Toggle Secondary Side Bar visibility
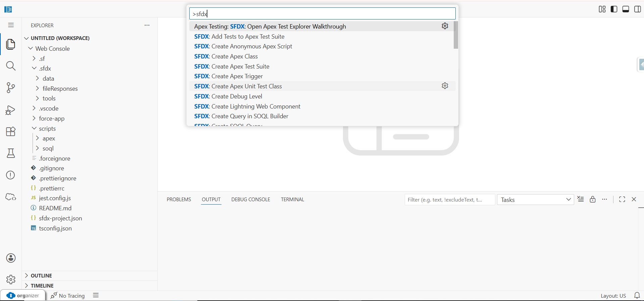 pyautogui.click(x=637, y=9)
